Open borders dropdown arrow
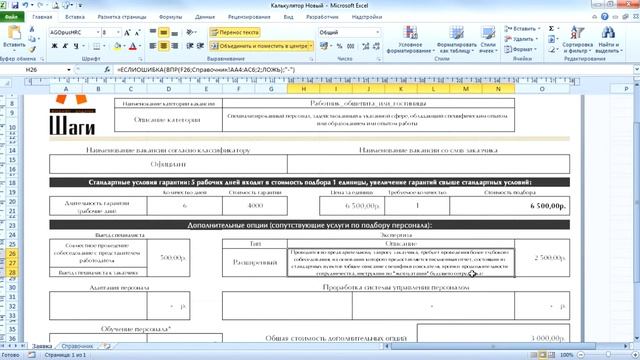The image size is (640, 360). pos(104,46)
